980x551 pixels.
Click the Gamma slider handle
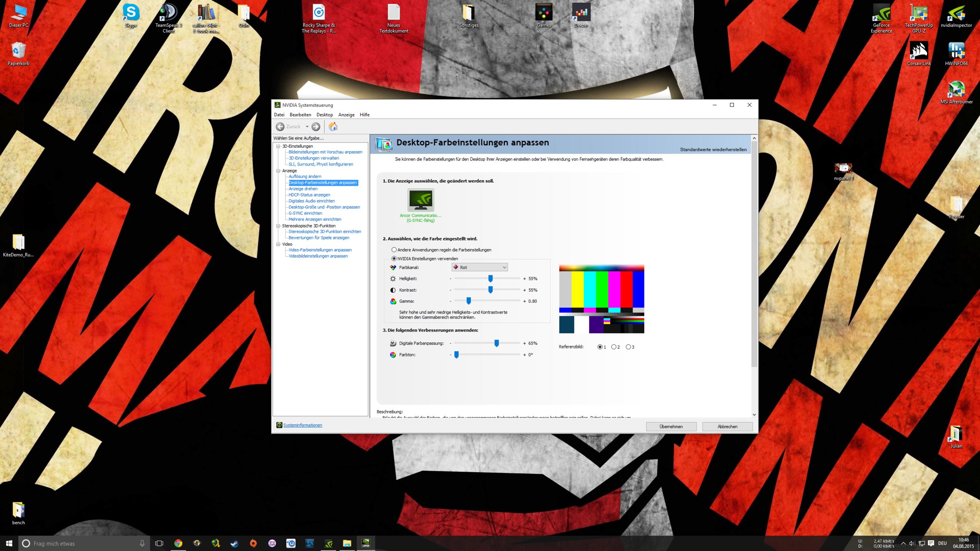[468, 301]
